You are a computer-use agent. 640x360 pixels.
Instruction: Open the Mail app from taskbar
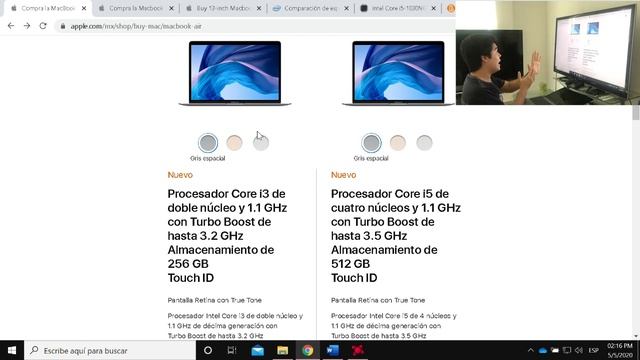click(258, 350)
